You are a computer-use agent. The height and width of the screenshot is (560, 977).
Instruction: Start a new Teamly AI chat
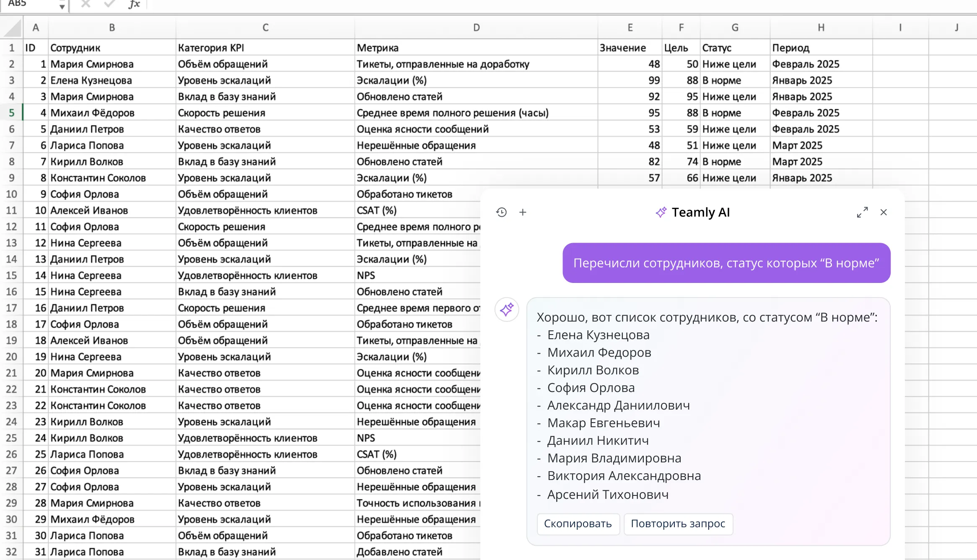pyautogui.click(x=523, y=213)
